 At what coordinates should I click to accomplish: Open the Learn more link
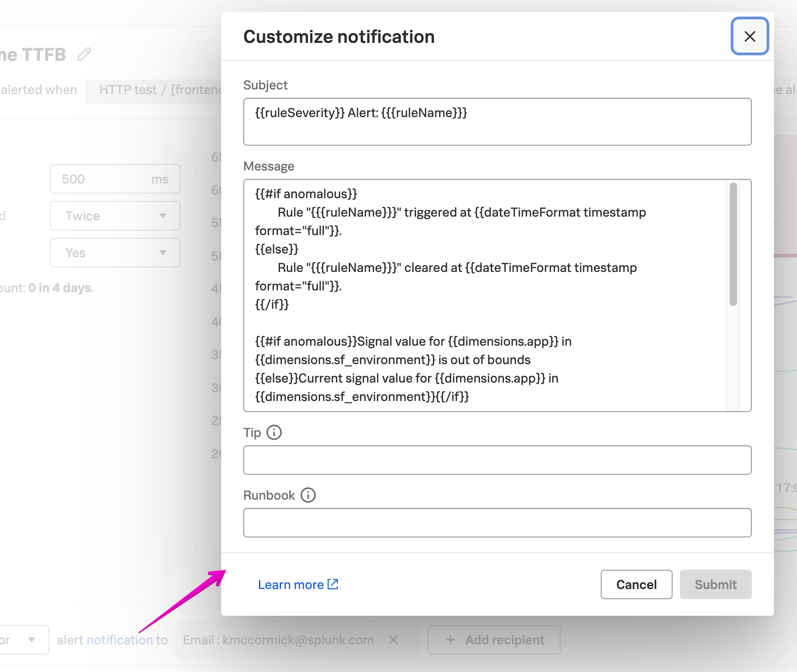coord(291,584)
